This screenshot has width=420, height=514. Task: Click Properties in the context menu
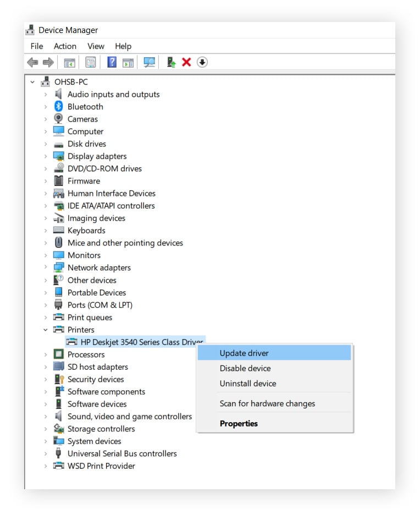[239, 424]
